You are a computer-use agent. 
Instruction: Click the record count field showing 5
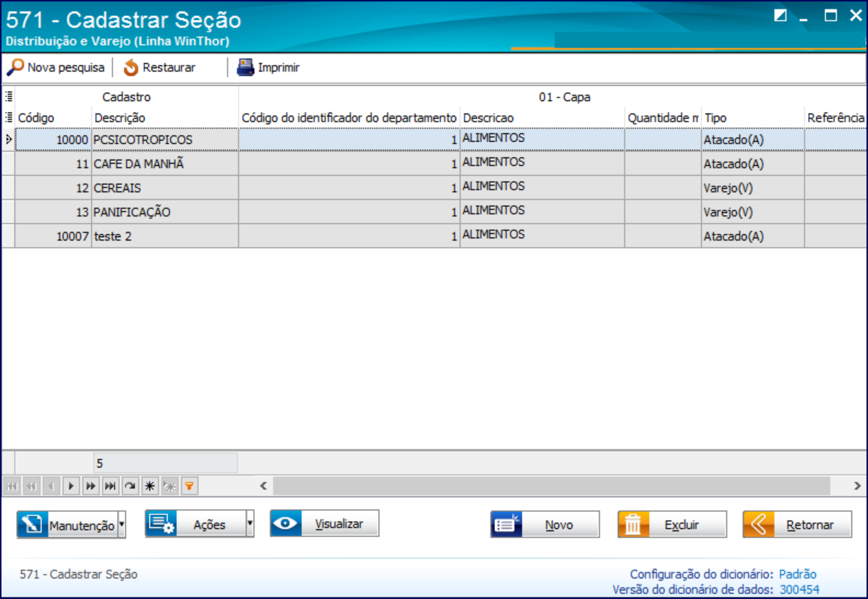(x=165, y=463)
